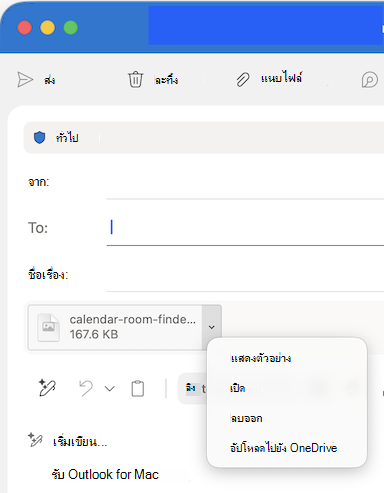Click the จาก (From) field
This screenshot has width=384, height=493.
tap(245, 182)
